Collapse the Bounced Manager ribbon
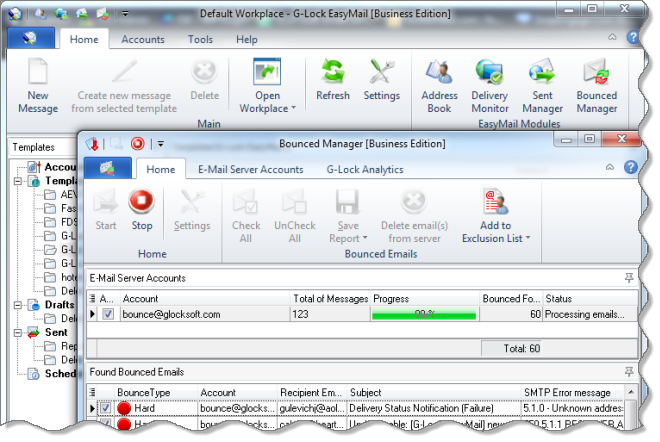Screen dimensions: 660x442 pos(609,167)
